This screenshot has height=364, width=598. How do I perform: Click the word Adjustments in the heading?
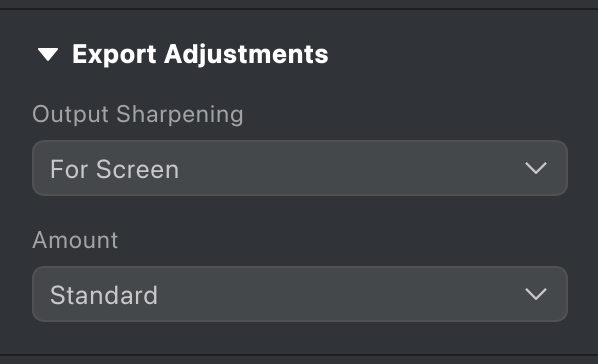pos(246,54)
